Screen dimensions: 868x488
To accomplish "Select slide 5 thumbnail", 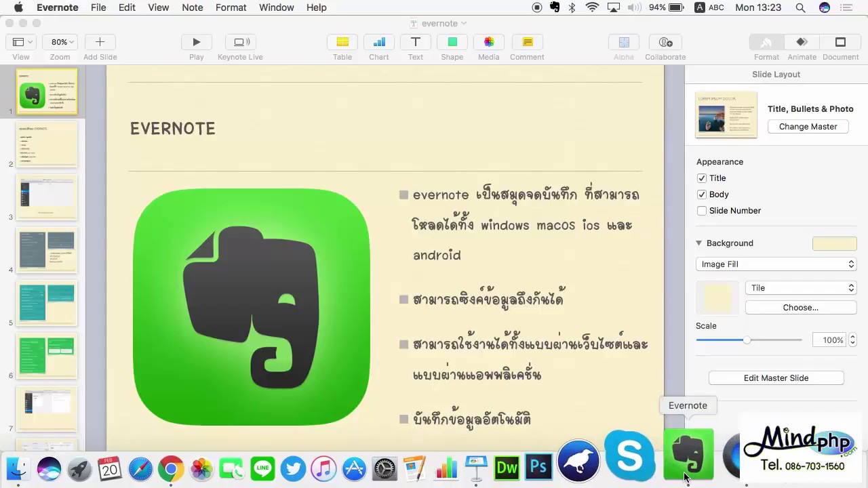I will (x=47, y=303).
